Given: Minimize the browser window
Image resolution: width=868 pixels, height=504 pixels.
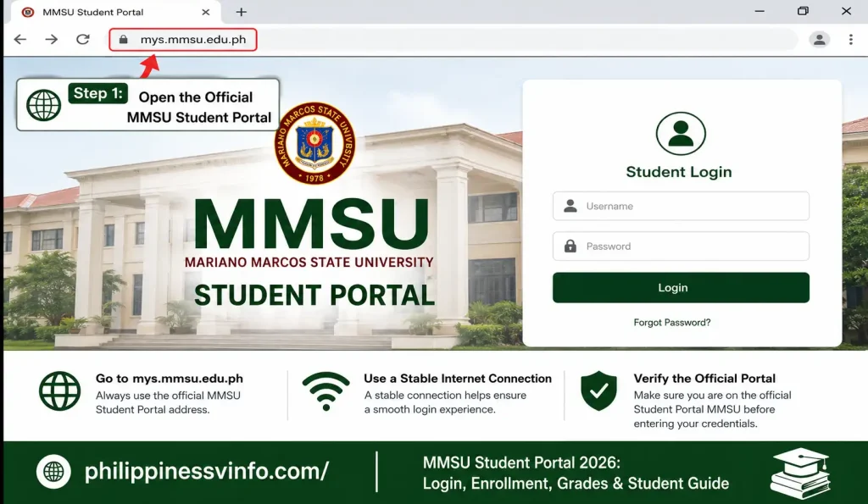Looking at the screenshot, I should pos(759,11).
